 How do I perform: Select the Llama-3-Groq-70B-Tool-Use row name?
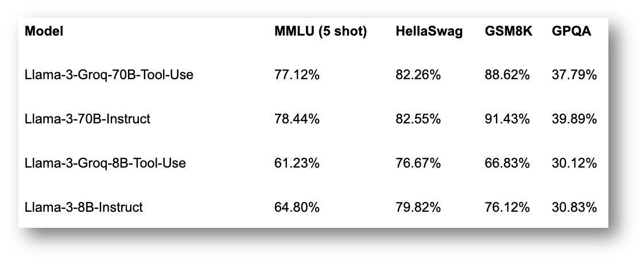(109, 75)
